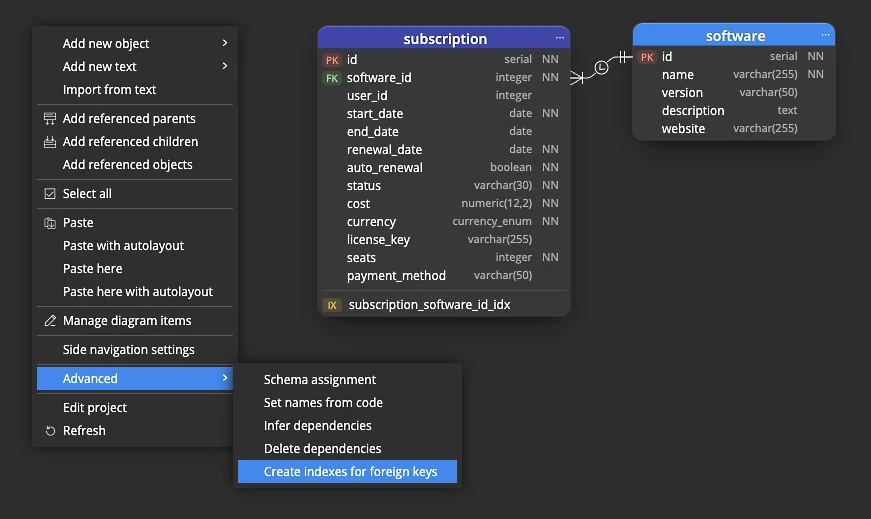The height and width of the screenshot is (519, 871).
Task: Open Side navigation settings
Action: [x=135, y=350]
